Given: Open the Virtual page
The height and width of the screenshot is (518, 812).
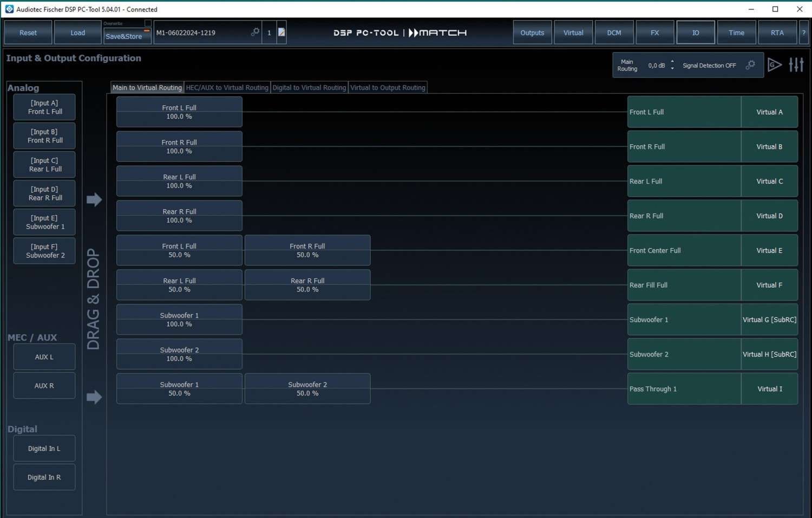Looking at the screenshot, I should [x=573, y=33].
